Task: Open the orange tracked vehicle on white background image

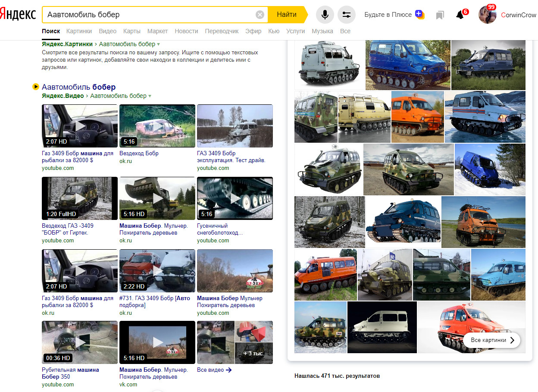Action: point(472,327)
